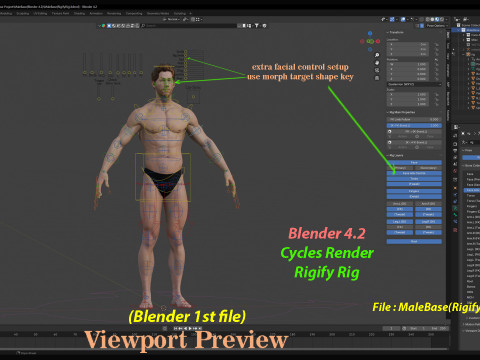Open viewport shading options dropdown arrow

(446, 19)
